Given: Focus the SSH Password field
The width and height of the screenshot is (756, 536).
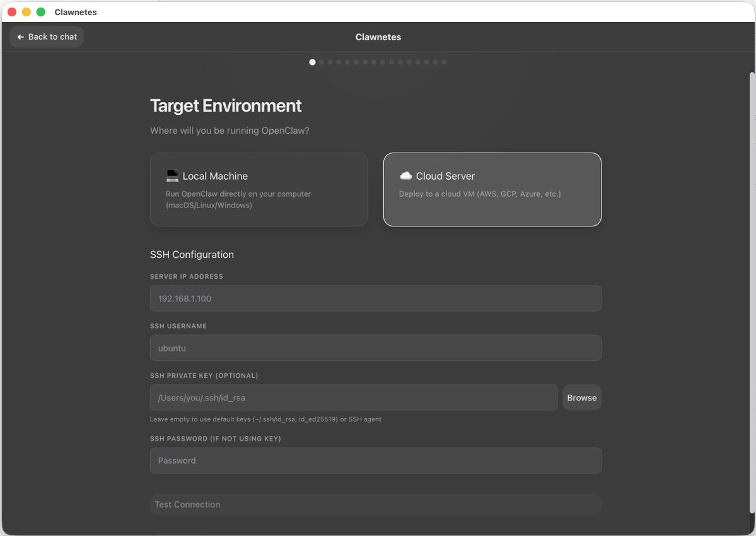Looking at the screenshot, I should point(376,460).
